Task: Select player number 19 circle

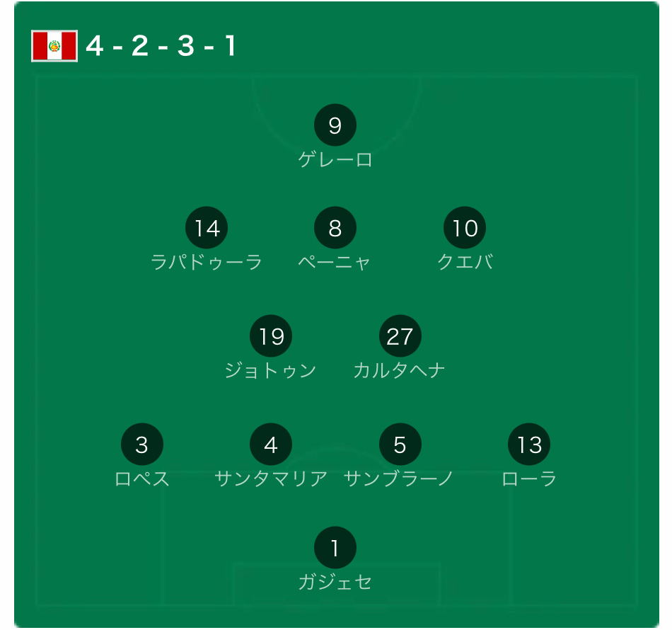Action: click(x=271, y=336)
